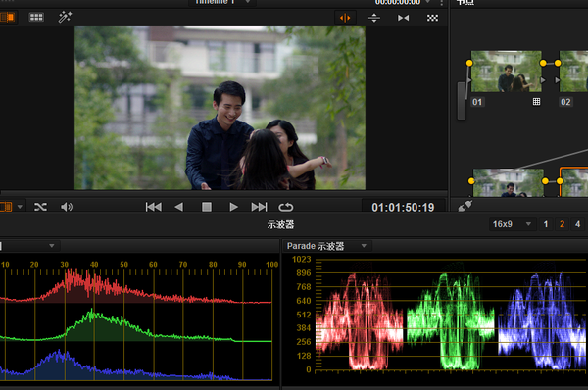Image resolution: width=588 pixels, height=390 pixels.
Task: Click the yellow output connector of node 01
Action: pyautogui.click(x=543, y=63)
